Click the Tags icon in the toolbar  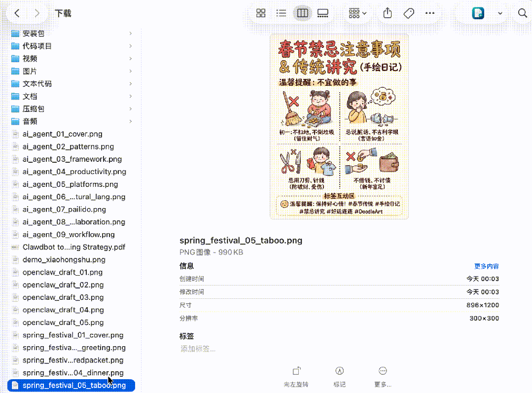click(x=408, y=13)
